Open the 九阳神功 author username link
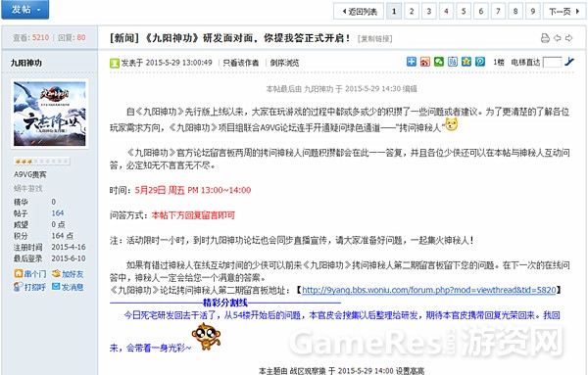 [26, 63]
